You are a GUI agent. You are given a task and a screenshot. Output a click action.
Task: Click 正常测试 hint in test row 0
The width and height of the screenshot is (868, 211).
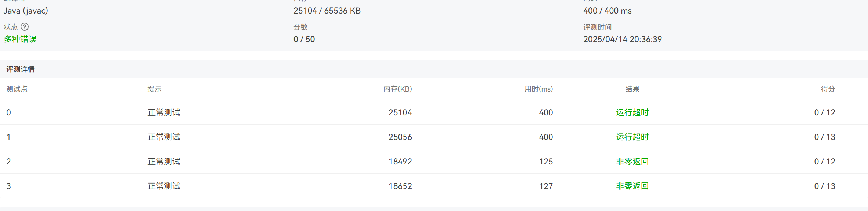tap(164, 112)
